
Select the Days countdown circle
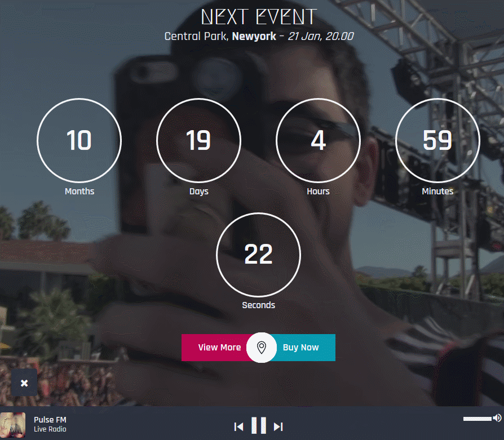click(198, 140)
